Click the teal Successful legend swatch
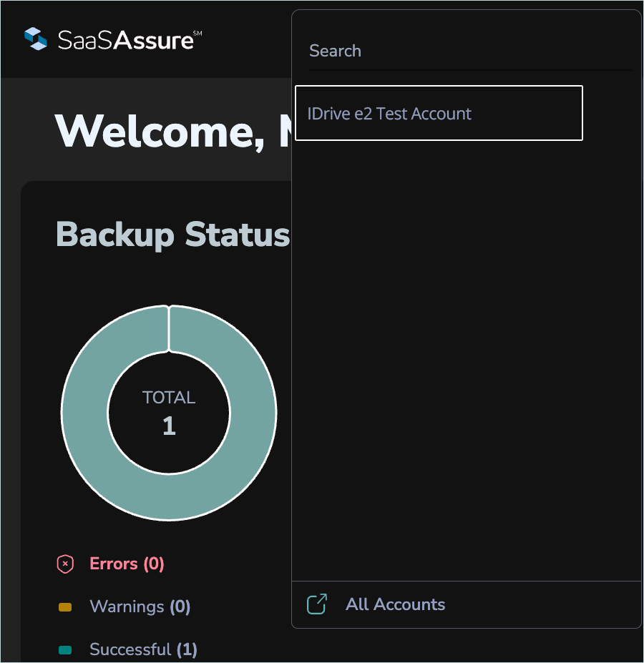644x663 pixels. (65, 650)
